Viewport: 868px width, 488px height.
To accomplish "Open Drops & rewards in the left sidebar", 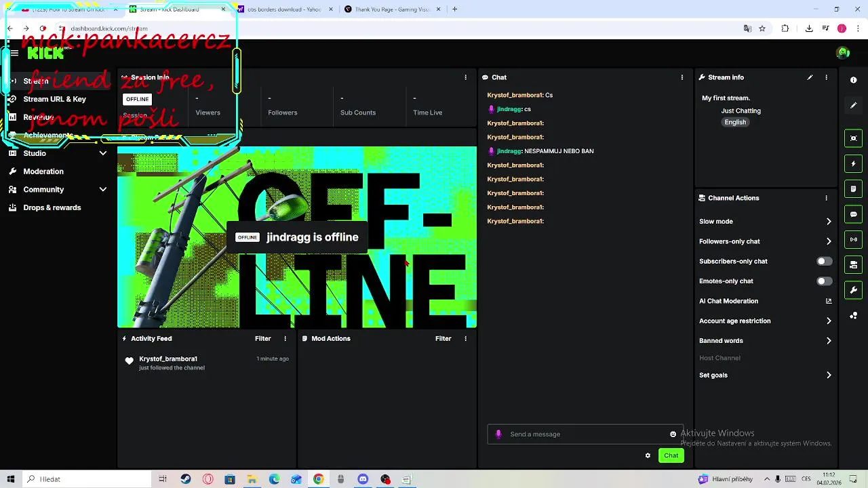I will (x=52, y=207).
